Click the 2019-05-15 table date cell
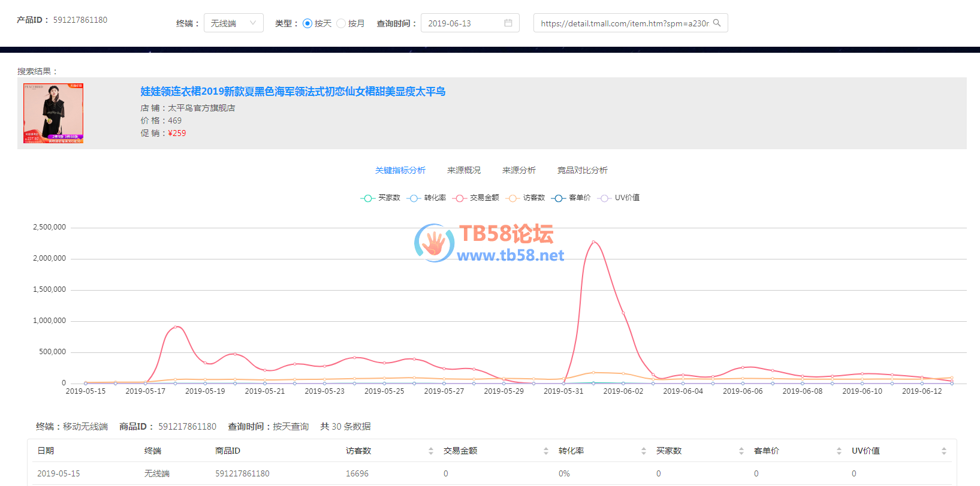980x486 pixels. click(x=59, y=473)
